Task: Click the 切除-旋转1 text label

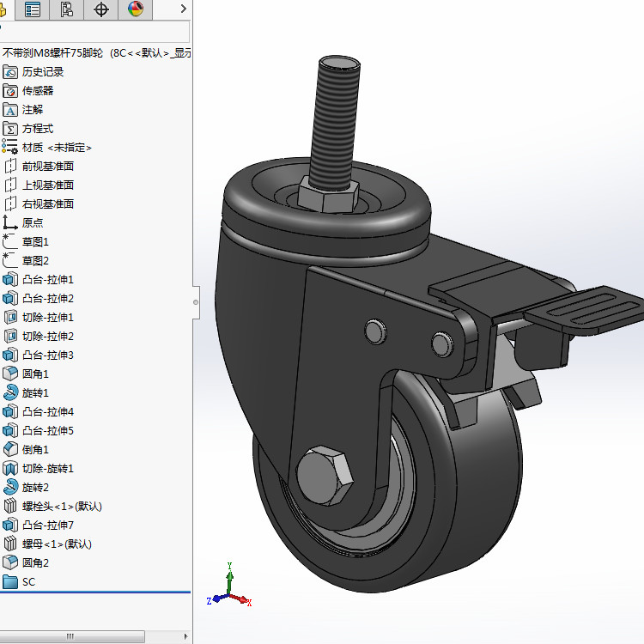Action: tap(48, 469)
